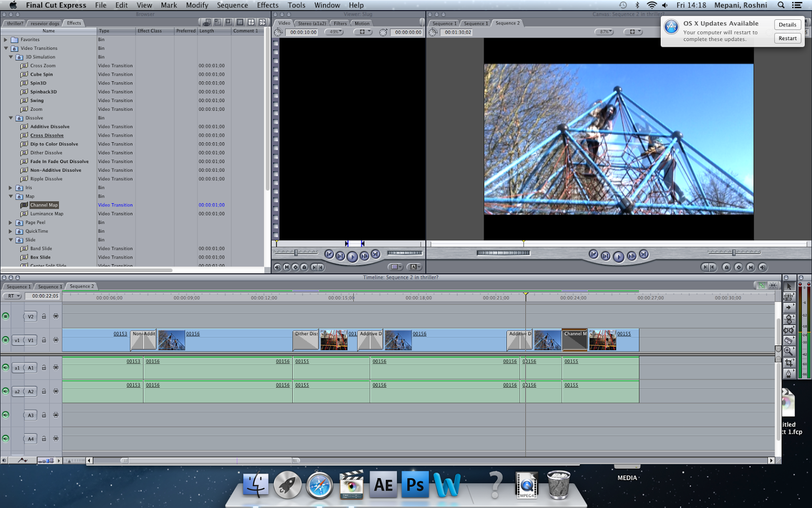
Task: Go to previous edit in the Viewer
Action: (x=329, y=255)
